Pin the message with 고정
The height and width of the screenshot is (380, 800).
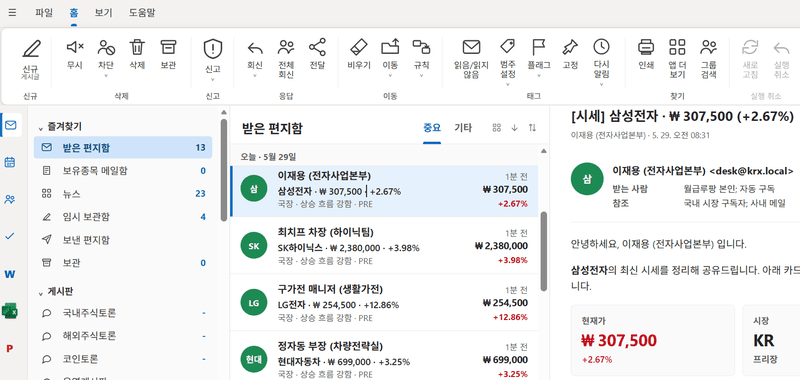pyautogui.click(x=570, y=55)
